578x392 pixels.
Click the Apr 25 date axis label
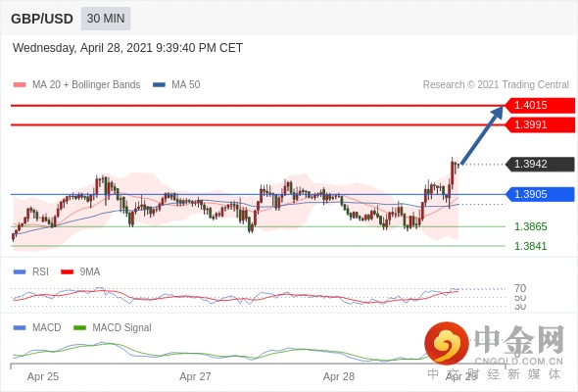tap(43, 376)
